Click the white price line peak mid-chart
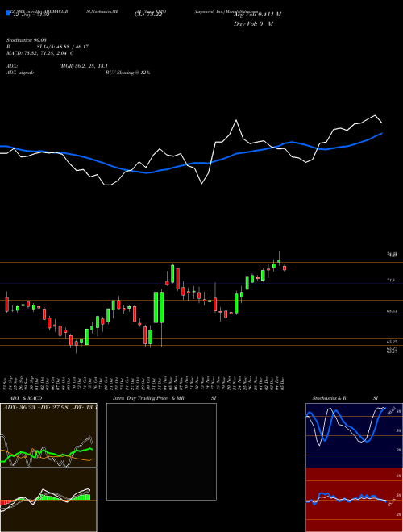Viewport: 403px width, 532px height. 236,120
